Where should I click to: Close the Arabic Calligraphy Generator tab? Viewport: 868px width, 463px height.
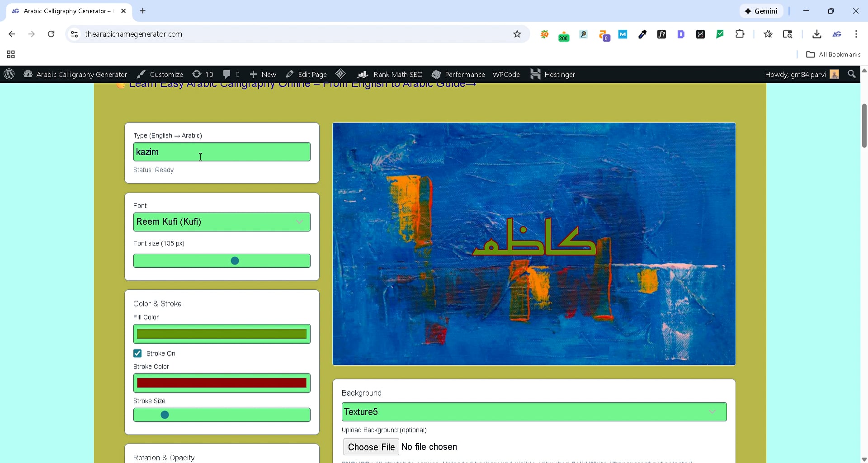[123, 11]
